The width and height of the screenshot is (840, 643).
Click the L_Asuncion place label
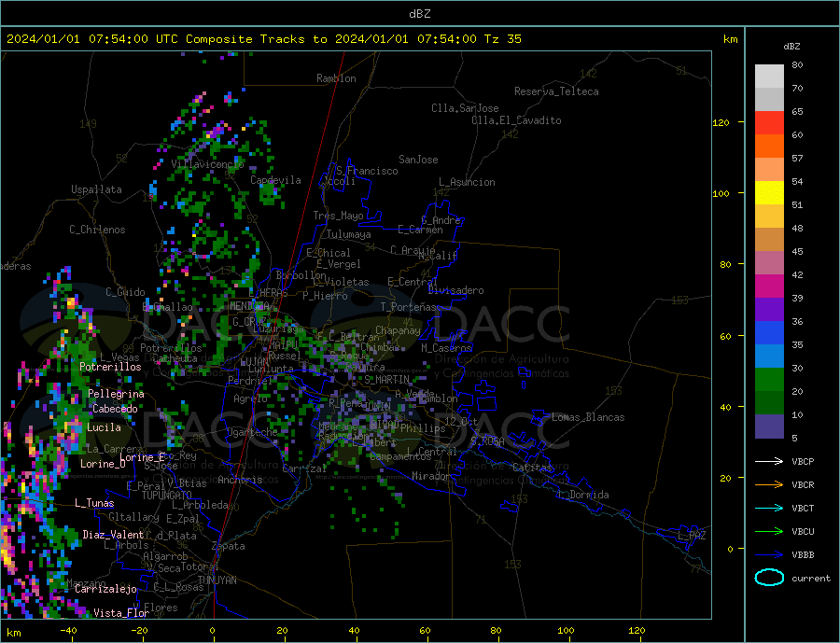tap(467, 182)
